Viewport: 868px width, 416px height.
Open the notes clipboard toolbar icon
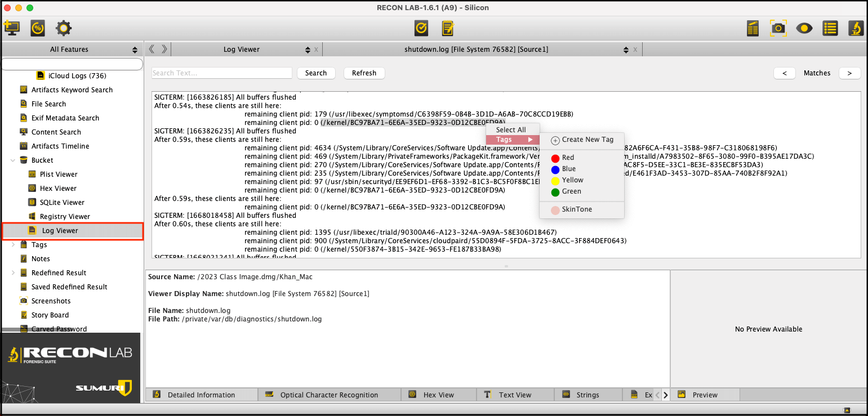coord(448,28)
